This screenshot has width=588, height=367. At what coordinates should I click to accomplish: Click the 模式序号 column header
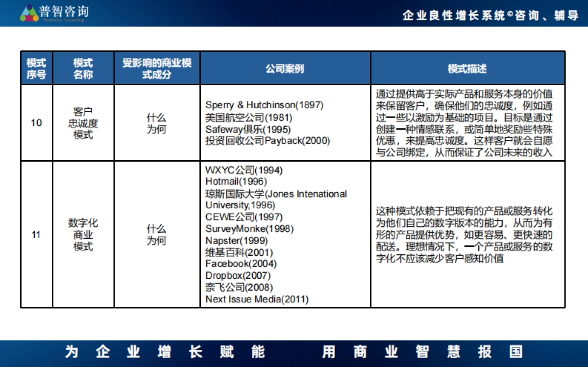tap(36, 68)
